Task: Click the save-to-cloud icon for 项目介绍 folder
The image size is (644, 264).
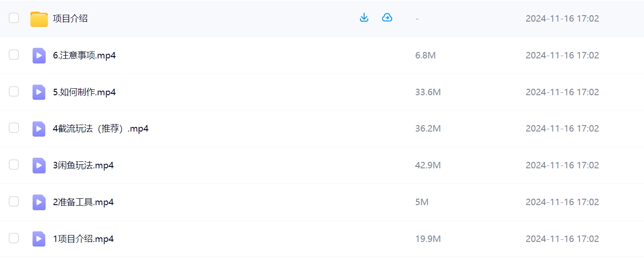Action: point(387,18)
